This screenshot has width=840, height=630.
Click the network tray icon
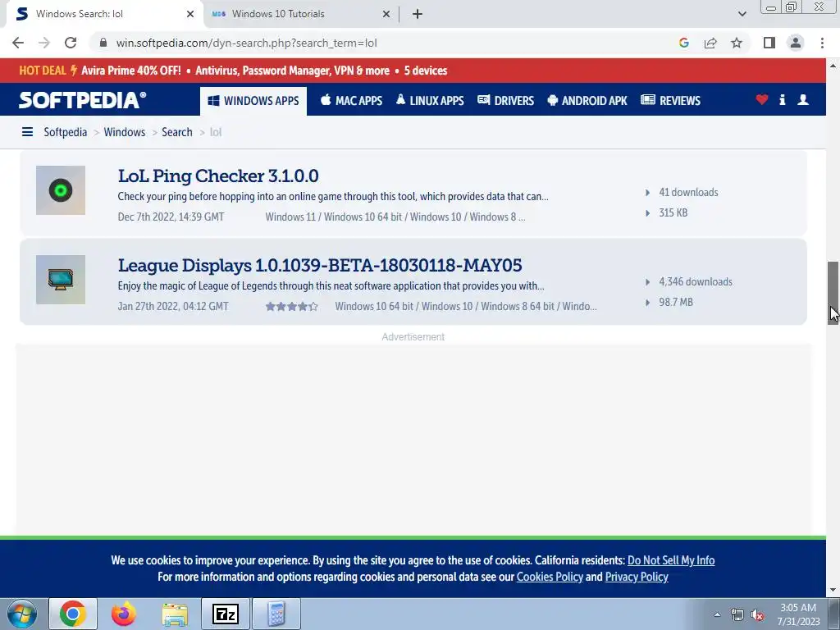[x=737, y=615]
